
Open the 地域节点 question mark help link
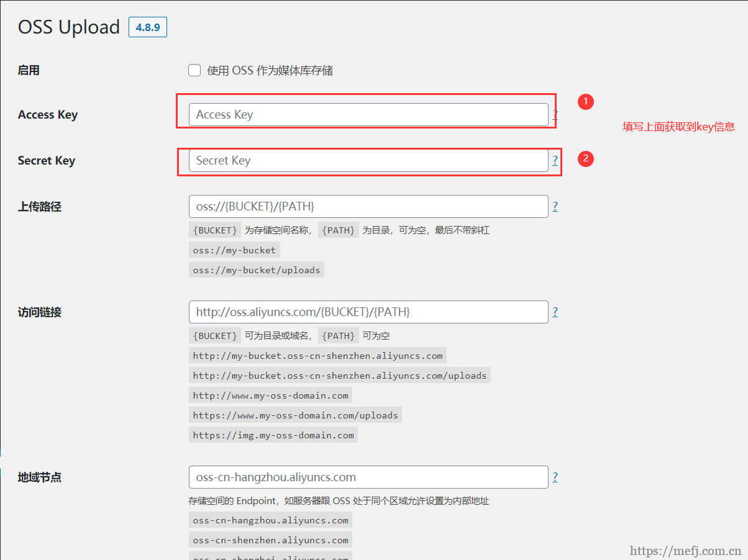(555, 477)
